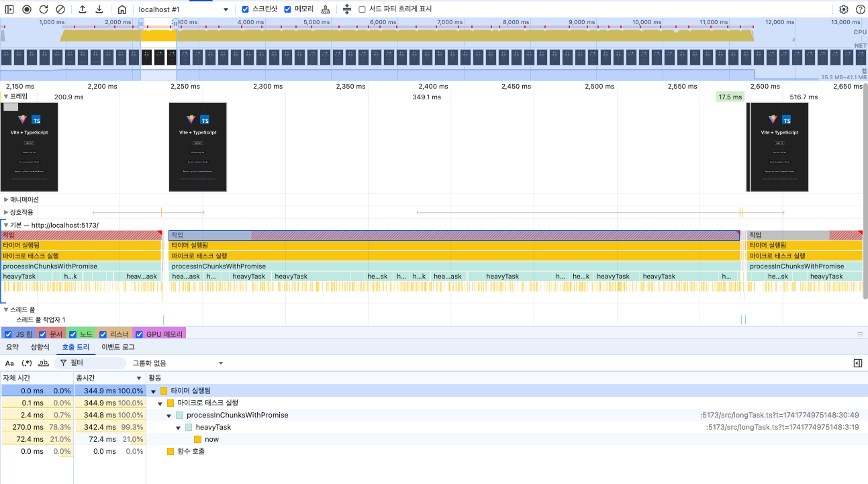
Task: Download the current profile
Action: 99,9
